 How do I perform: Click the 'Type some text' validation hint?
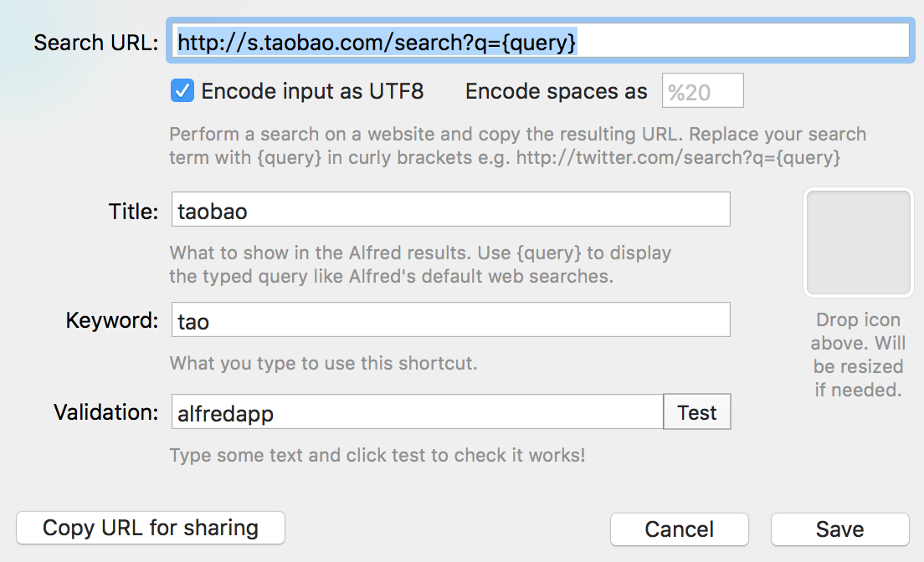tap(377, 456)
